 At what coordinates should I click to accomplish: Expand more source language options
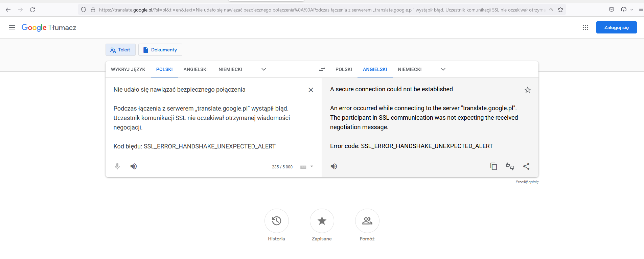[x=263, y=69]
